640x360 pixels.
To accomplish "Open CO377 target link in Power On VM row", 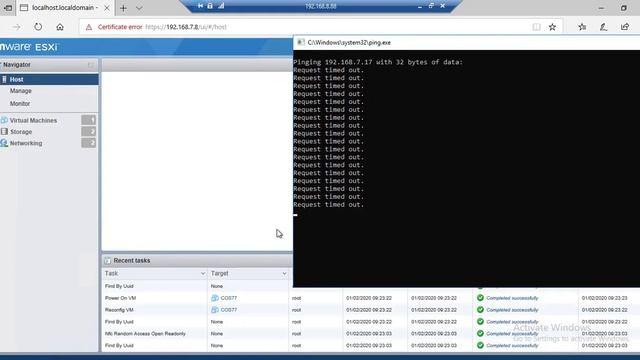I will 229,298.
